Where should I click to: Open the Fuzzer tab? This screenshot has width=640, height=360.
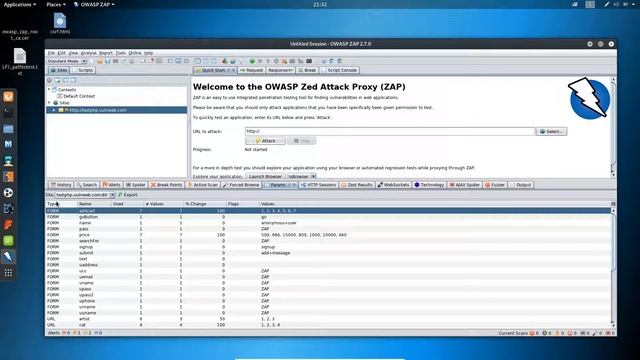(x=495, y=185)
